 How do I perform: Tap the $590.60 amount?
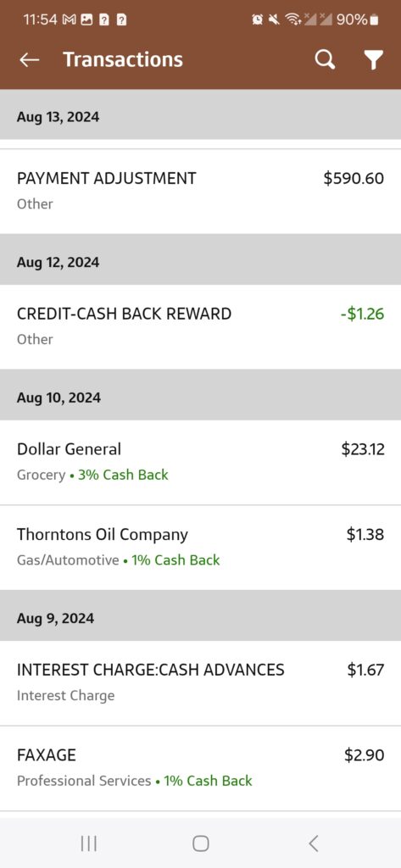354,178
